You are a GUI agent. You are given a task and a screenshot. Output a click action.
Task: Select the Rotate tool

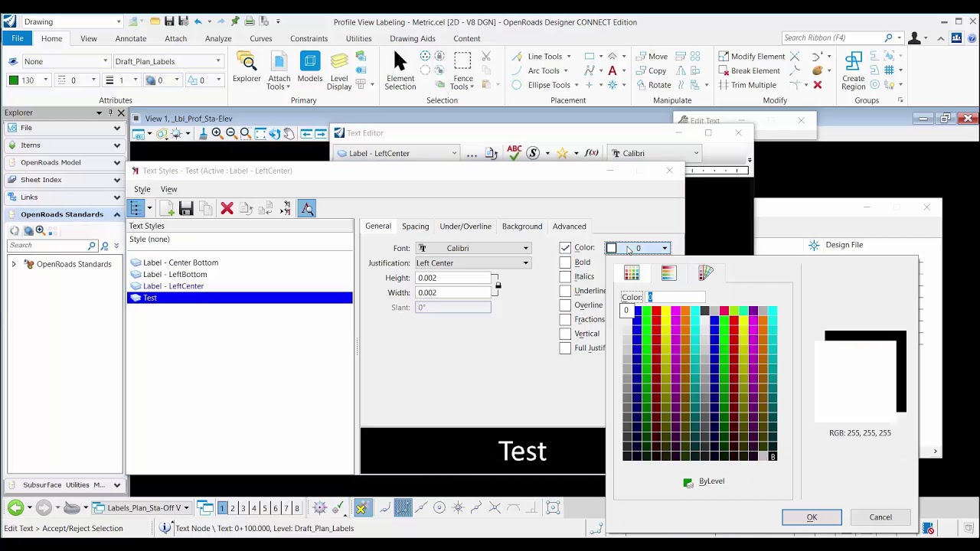(x=652, y=85)
